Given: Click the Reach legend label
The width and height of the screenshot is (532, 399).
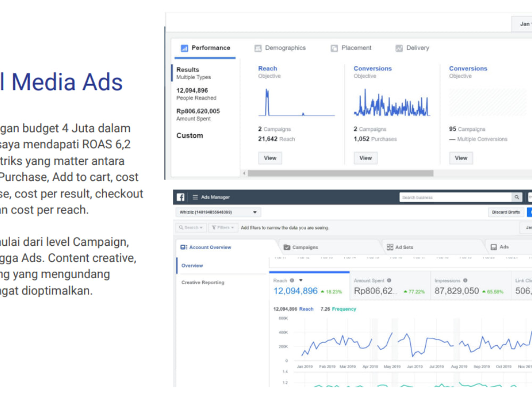Looking at the screenshot, I should click(x=306, y=309).
